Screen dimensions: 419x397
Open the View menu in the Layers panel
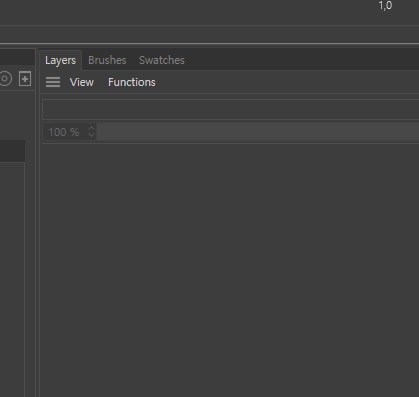[x=82, y=82]
